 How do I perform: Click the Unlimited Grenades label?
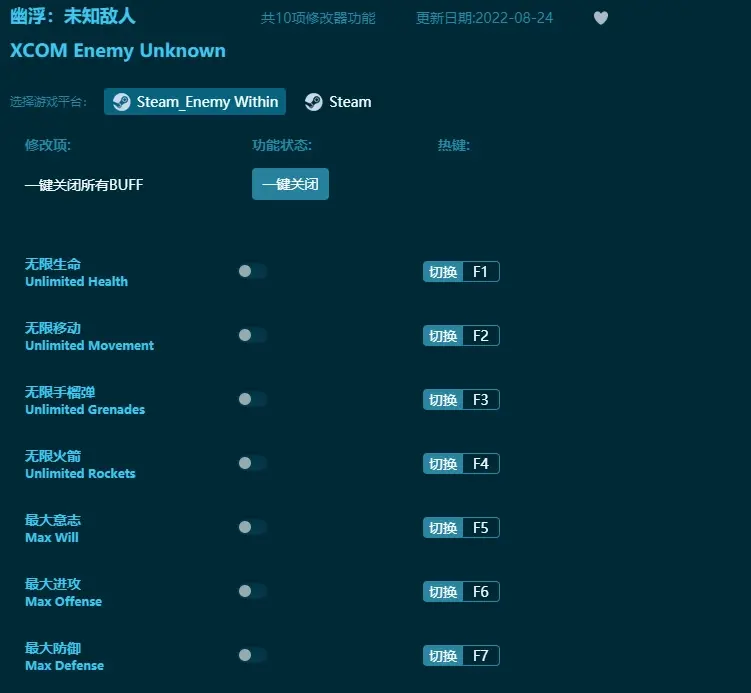tap(85, 409)
